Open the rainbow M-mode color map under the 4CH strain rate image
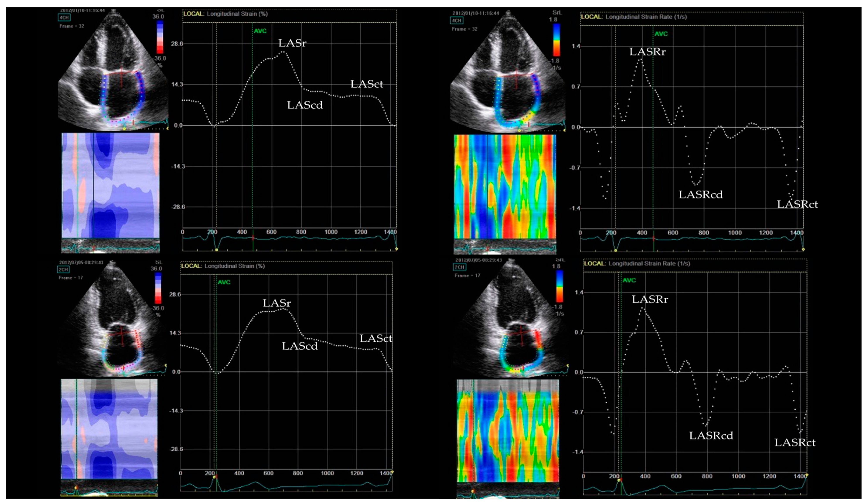This screenshot has width=867, height=504. 505,186
